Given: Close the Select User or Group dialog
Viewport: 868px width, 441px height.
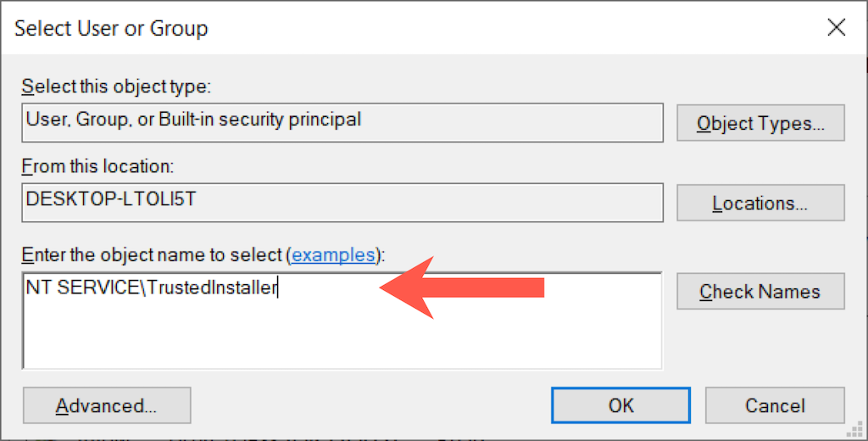Looking at the screenshot, I should coord(836,28).
